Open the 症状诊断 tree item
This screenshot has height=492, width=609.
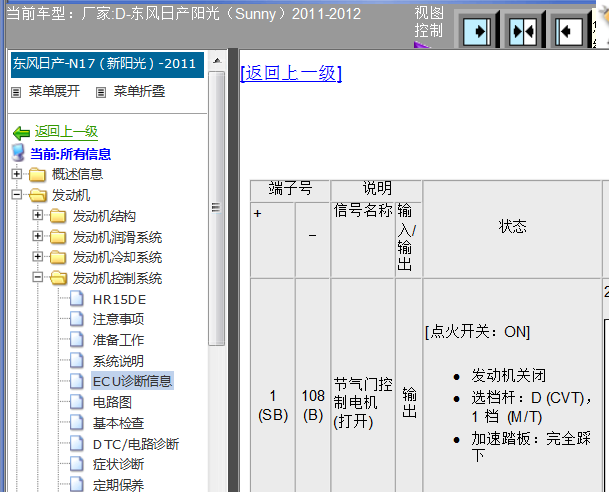(118, 464)
